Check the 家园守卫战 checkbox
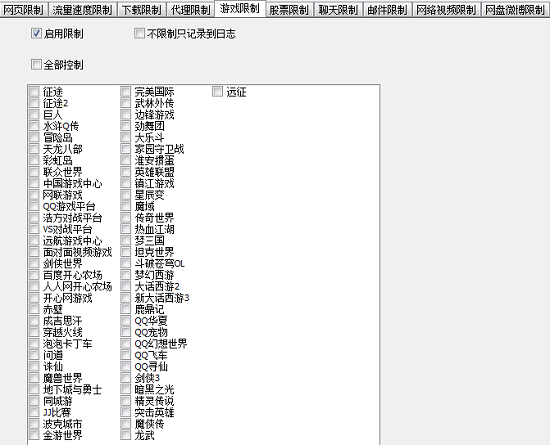The image size is (550, 445). coord(126,149)
